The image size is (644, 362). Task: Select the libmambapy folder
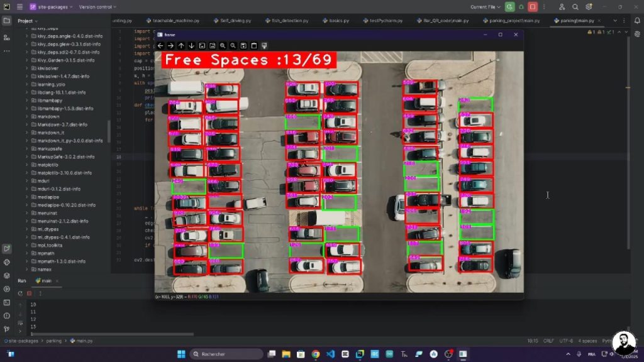pos(50,101)
